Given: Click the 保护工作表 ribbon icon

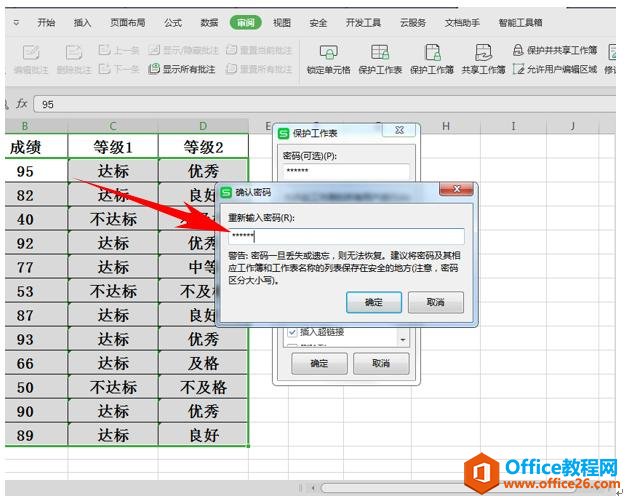Looking at the screenshot, I should [x=380, y=52].
